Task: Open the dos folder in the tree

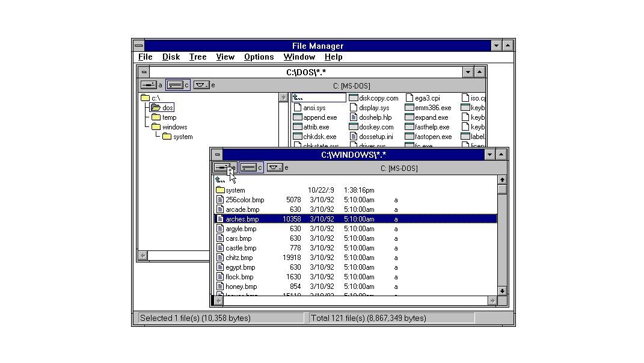Action: pos(162,108)
